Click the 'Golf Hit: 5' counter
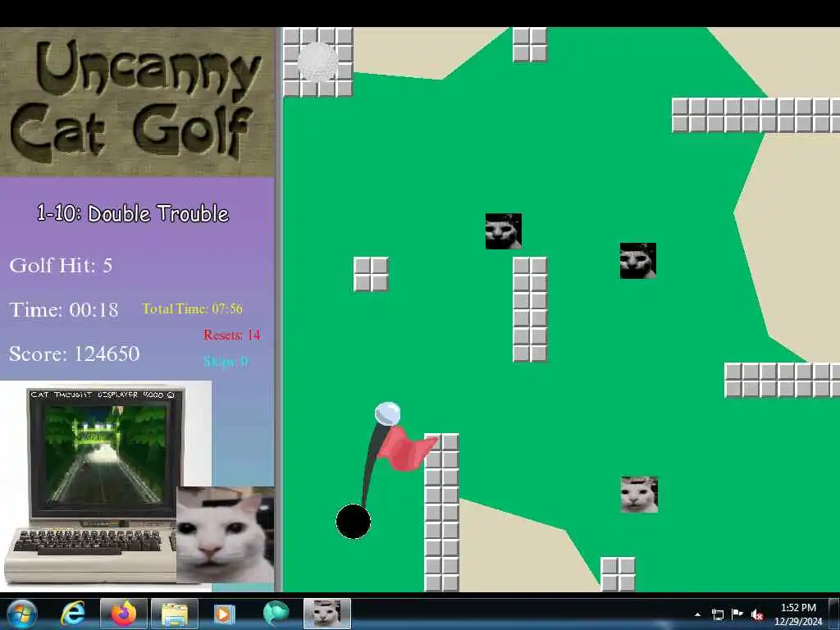 click(61, 265)
